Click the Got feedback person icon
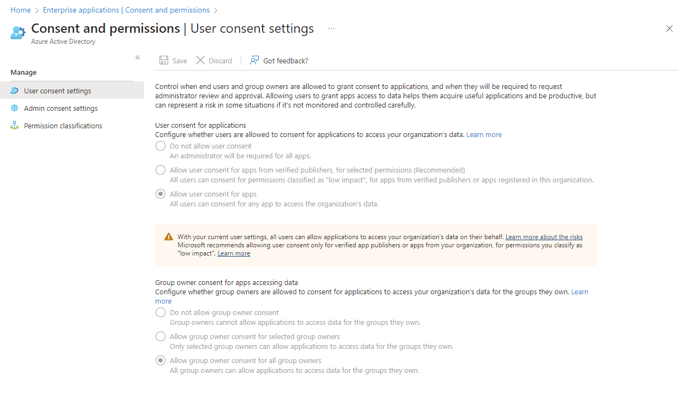 pos(254,60)
